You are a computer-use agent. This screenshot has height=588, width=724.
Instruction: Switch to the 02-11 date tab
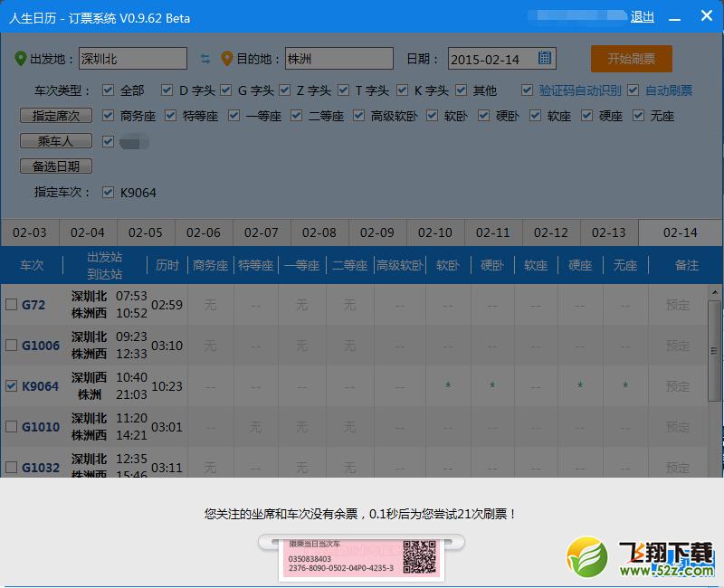tap(493, 232)
